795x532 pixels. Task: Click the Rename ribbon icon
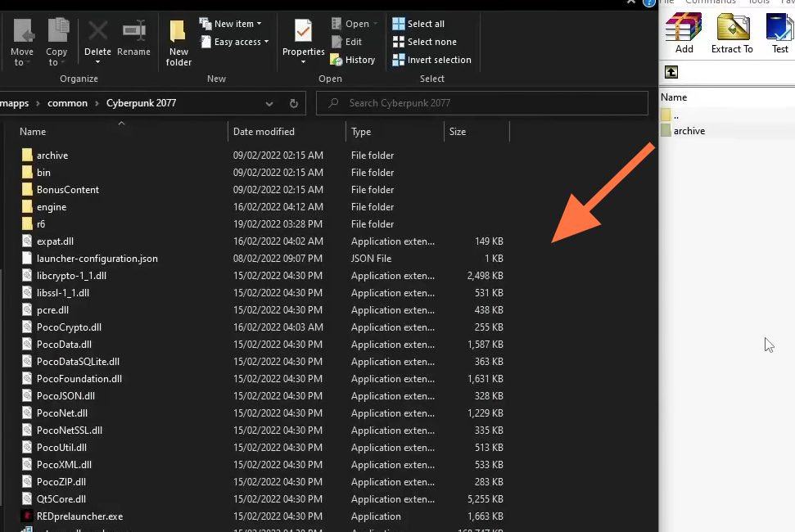coord(133,31)
